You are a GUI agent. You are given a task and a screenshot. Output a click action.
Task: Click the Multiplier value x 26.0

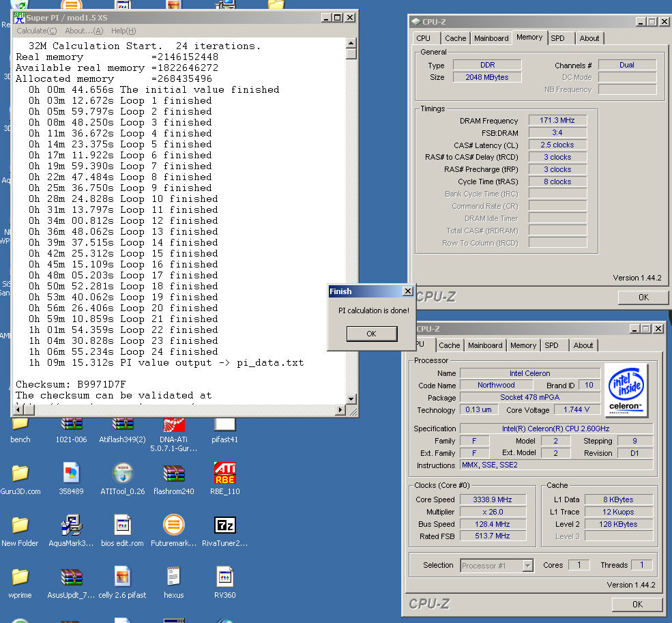click(x=493, y=512)
